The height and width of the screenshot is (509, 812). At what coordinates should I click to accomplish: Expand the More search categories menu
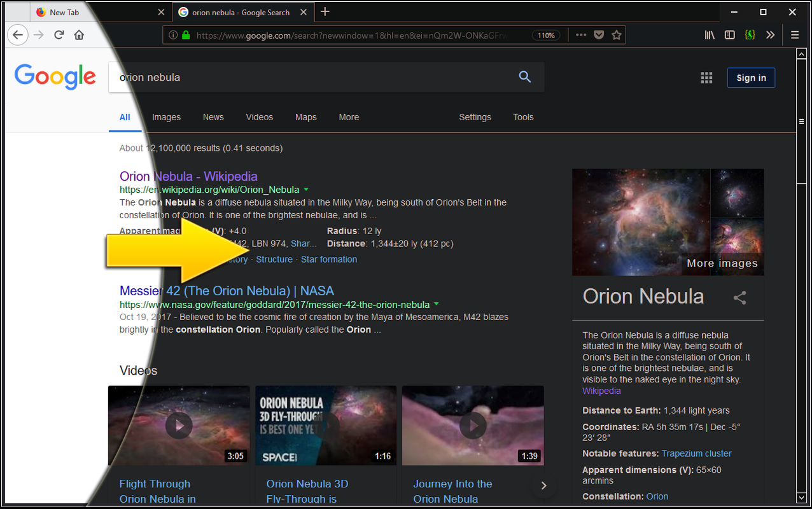pos(349,117)
